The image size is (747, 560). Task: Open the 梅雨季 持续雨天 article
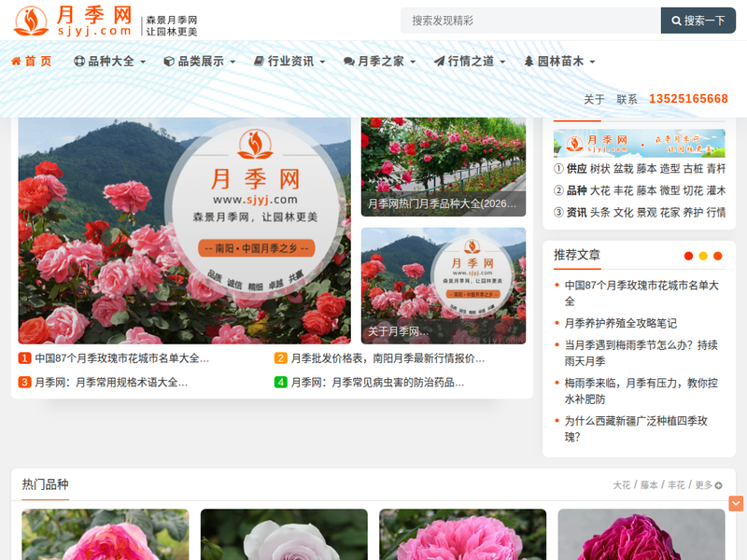641,353
